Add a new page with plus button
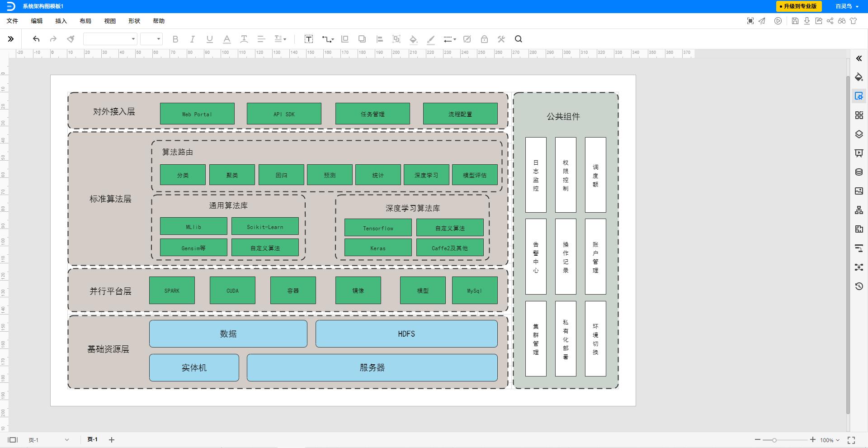 point(112,440)
